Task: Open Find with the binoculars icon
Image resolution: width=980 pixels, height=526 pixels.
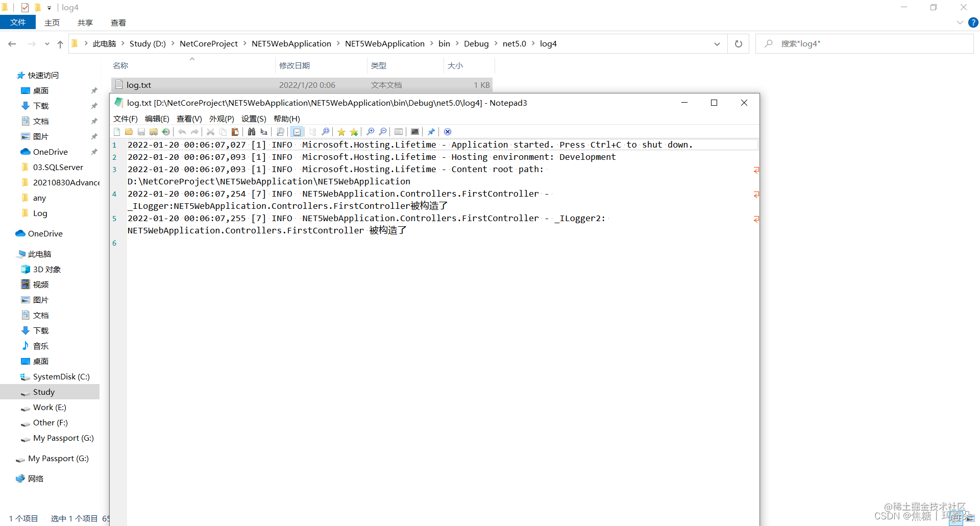Action: (x=252, y=132)
